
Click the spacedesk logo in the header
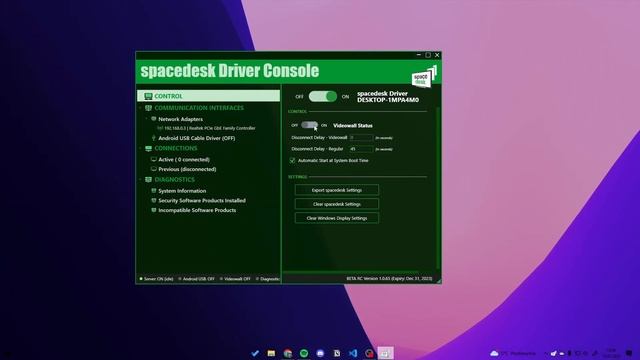tap(424, 77)
